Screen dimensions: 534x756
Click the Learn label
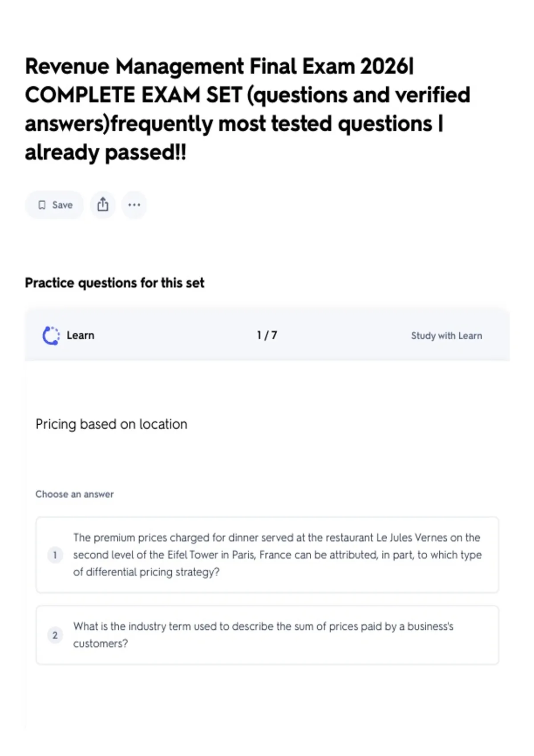(81, 335)
